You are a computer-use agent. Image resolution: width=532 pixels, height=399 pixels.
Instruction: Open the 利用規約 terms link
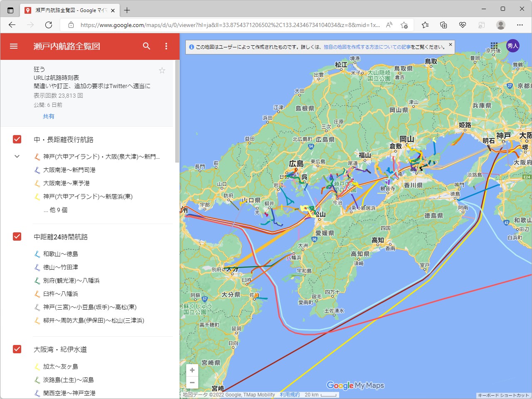coord(289,394)
